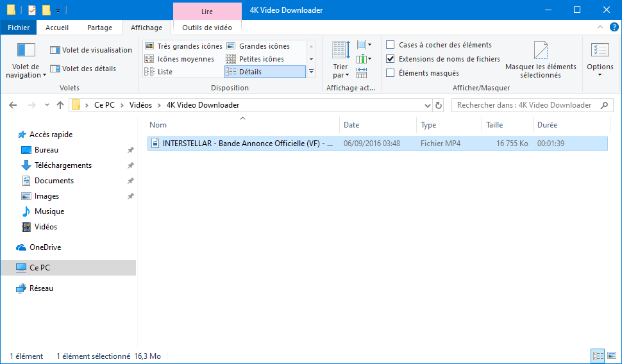Switch to details view in status bar

[598, 356]
